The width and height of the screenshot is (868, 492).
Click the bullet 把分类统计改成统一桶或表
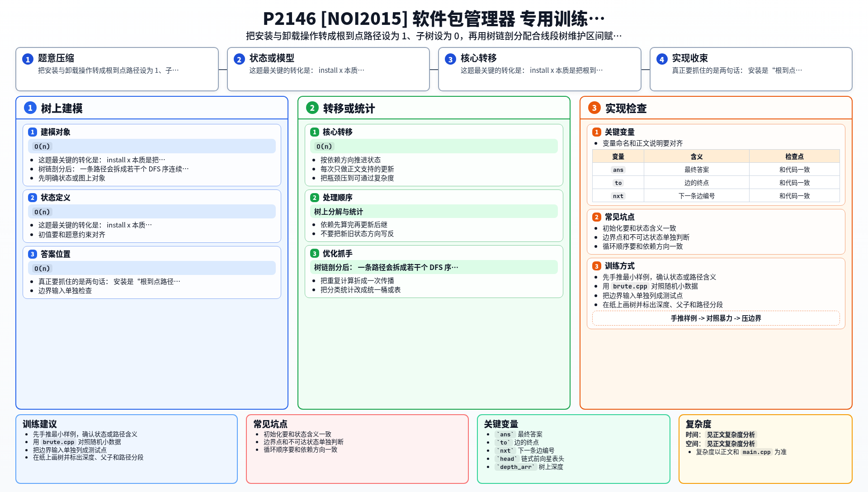click(x=360, y=290)
